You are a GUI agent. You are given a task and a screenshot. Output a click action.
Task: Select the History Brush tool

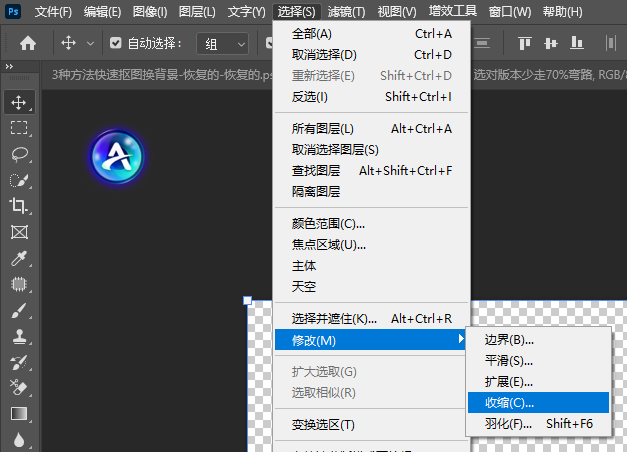coord(19,362)
